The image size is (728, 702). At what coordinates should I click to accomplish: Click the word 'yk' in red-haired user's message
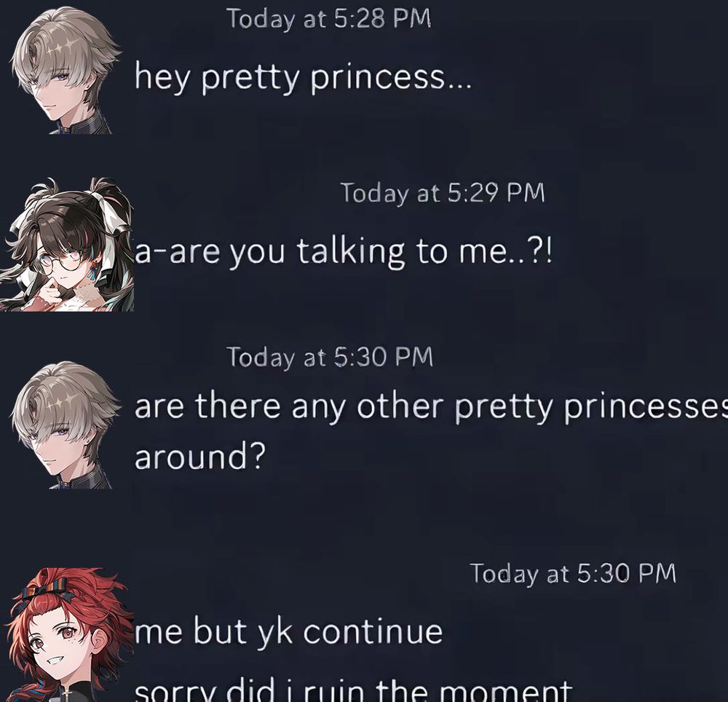tap(275, 632)
